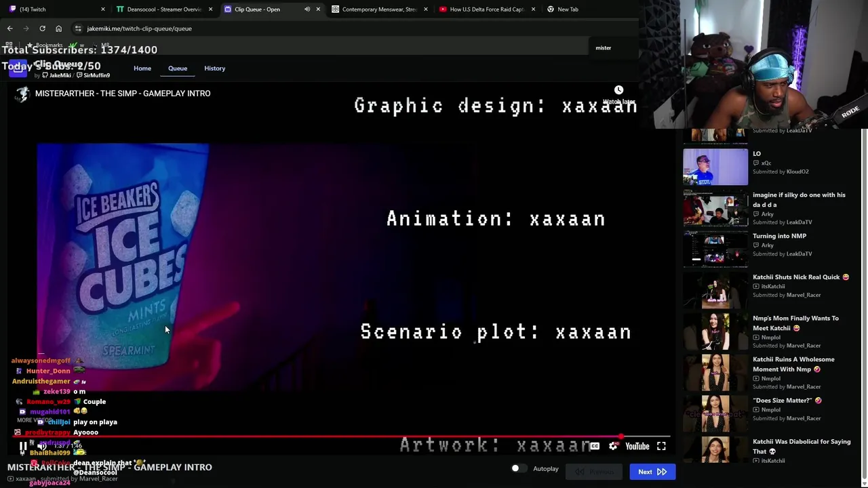Go forward with the browser forward arrow
868x488 pixels.
[26, 28]
